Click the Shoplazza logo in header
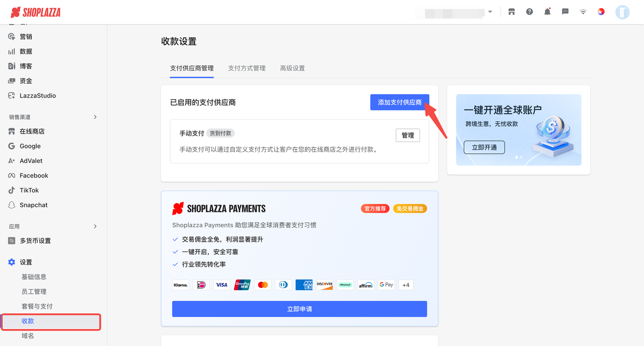This screenshot has width=644, height=346. click(x=35, y=12)
